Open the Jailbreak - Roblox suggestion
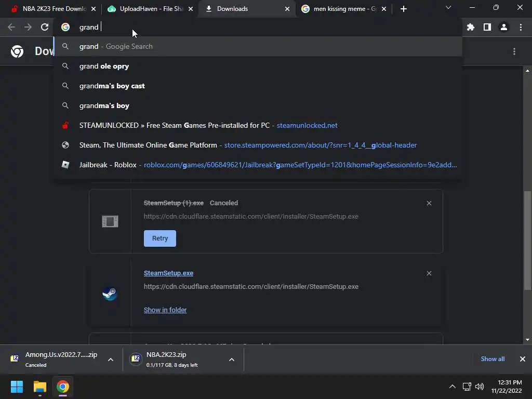The image size is (532, 399). click(x=258, y=165)
